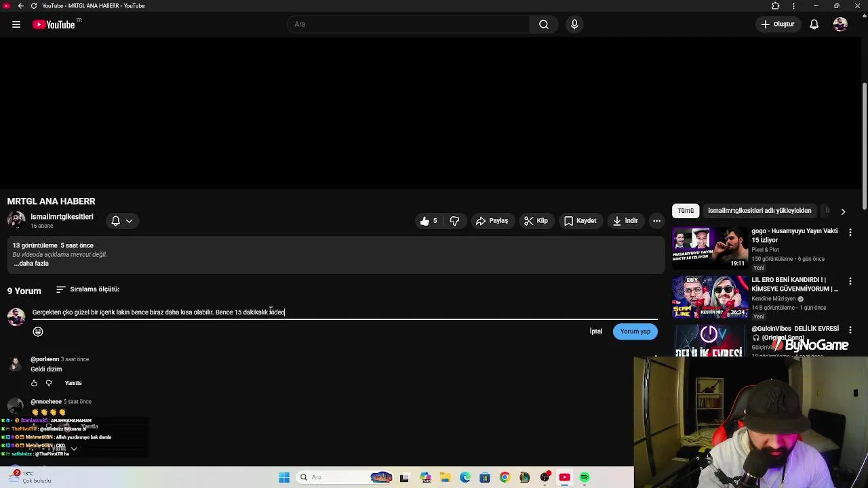Open Kendine Müzisyen channel name
The width and height of the screenshot is (868, 488).
[773, 299]
